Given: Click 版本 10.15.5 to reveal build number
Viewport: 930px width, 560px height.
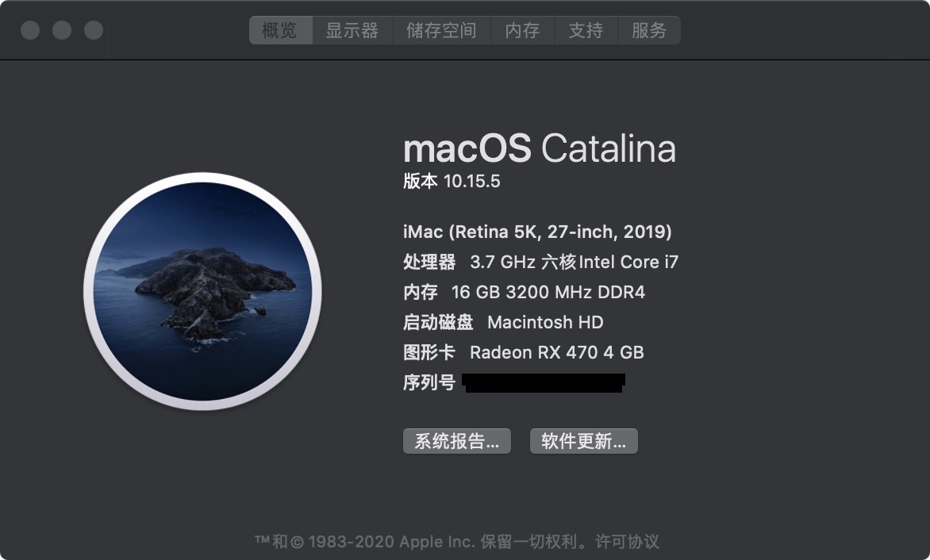Looking at the screenshot, I should pyautogui.click(x=452, y=181).
